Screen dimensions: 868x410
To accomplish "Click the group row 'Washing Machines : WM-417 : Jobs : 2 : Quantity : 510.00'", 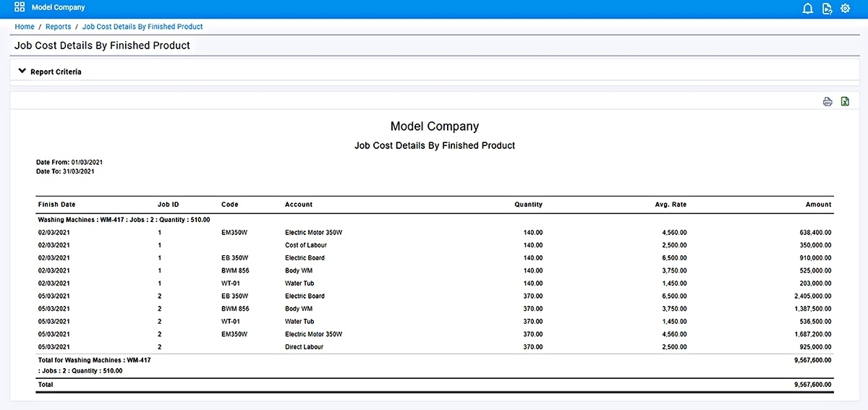I will coord(124,219).
